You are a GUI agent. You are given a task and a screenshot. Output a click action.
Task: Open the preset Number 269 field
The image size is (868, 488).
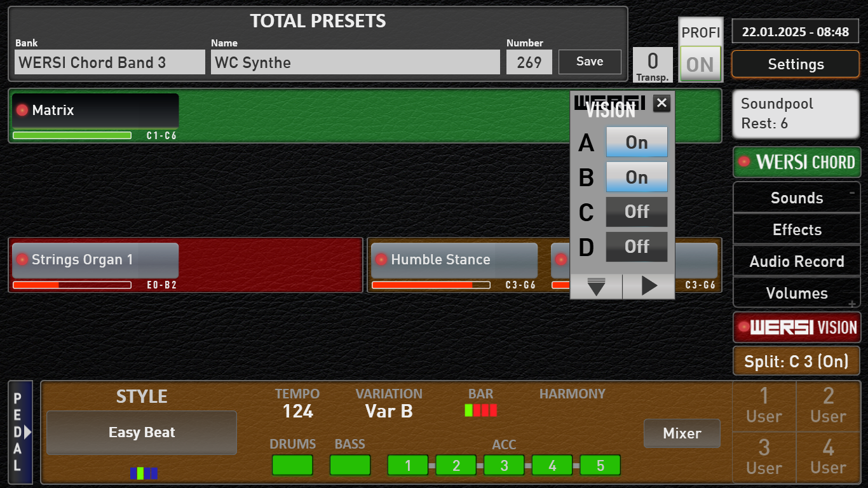[x=529, y=62]
